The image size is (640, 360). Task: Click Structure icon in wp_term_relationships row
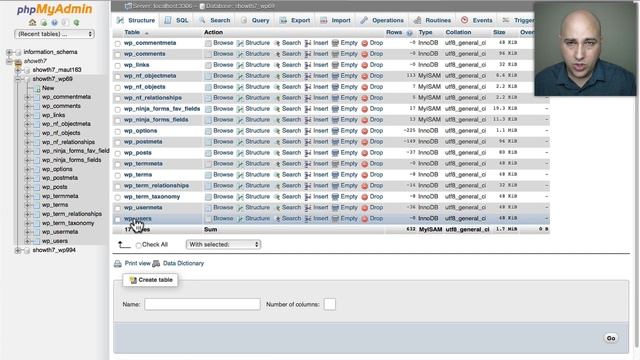click(240, 186)
